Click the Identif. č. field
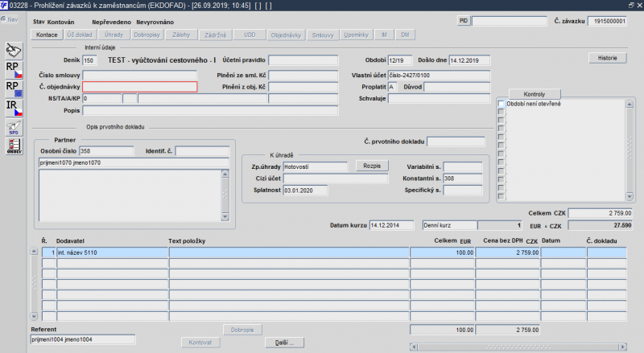 [x=202, y=151]
